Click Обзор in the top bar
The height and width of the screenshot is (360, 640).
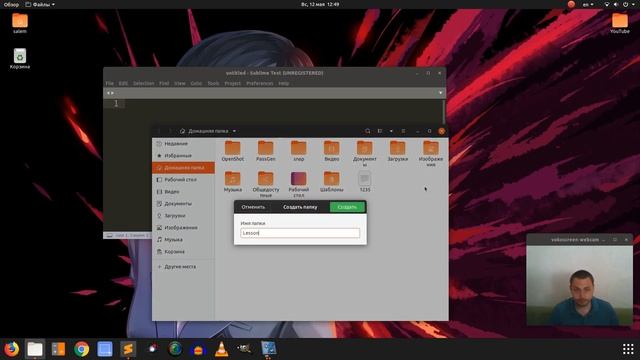(11, 4)
